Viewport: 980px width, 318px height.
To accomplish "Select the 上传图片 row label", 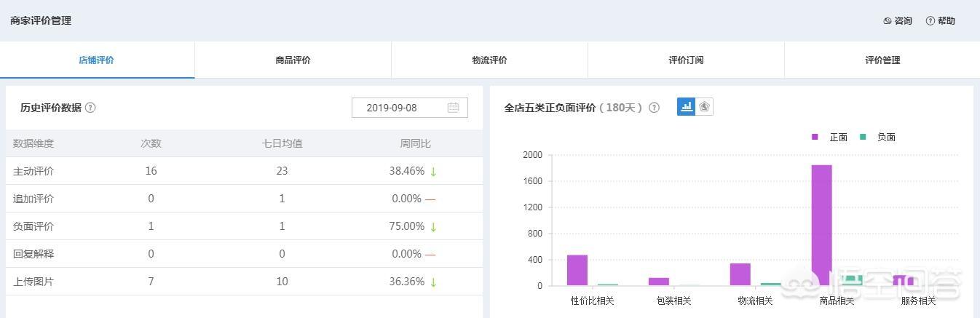I will (33, 282).
